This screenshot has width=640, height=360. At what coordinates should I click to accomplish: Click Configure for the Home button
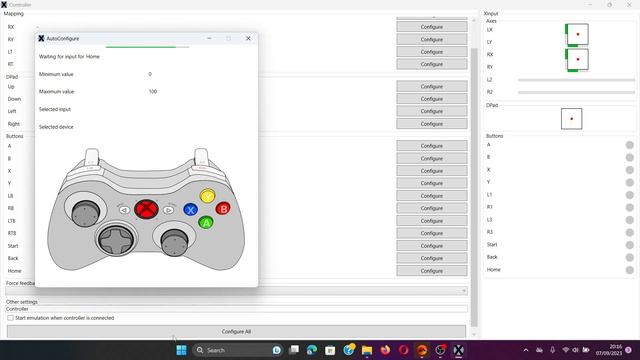(432, 271)
